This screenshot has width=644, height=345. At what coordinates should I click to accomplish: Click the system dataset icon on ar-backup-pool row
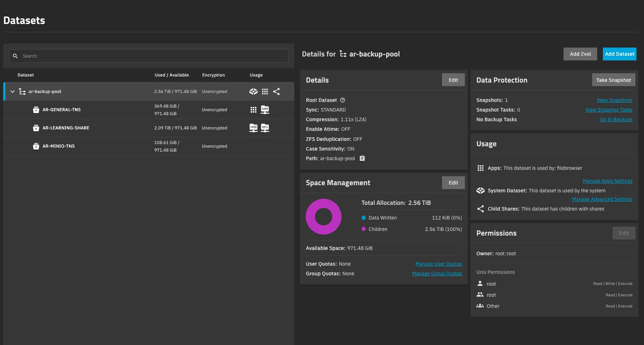coord(253,92)
